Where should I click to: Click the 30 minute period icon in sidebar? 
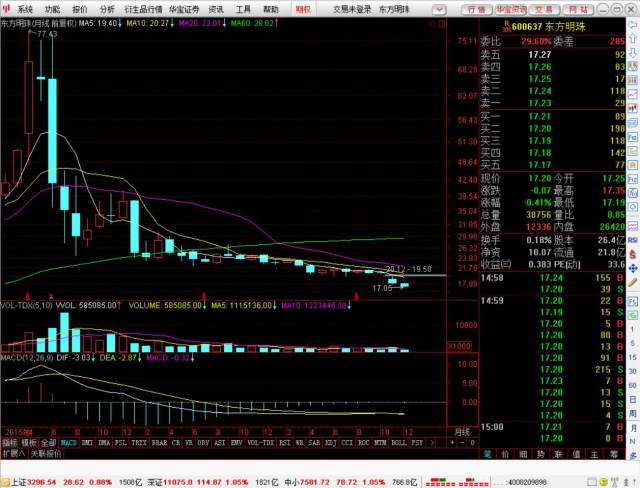[633, 371]
